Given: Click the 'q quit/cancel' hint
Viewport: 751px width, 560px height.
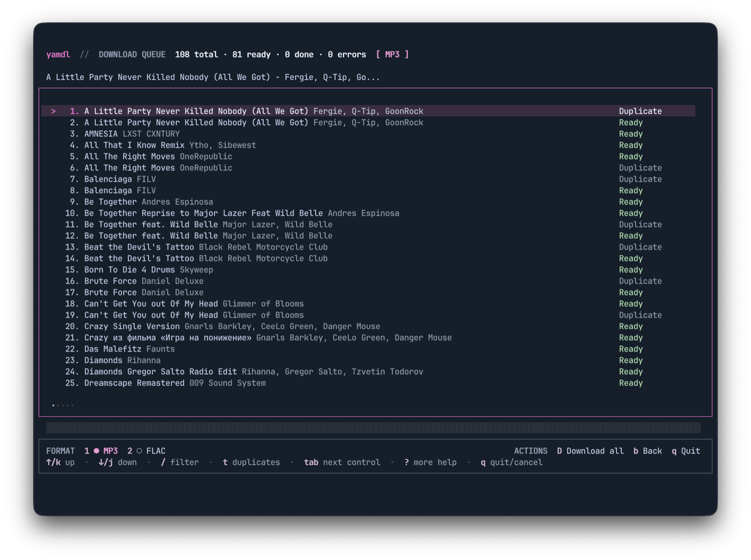Looking at the screenshot, I should [512, 462].
